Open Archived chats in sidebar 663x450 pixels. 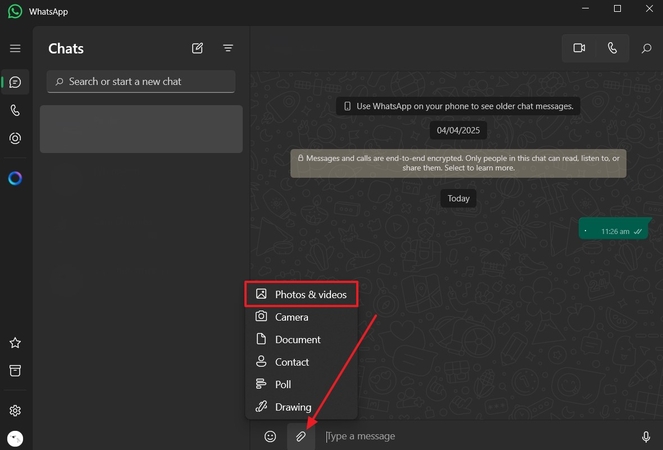point(15,371)
